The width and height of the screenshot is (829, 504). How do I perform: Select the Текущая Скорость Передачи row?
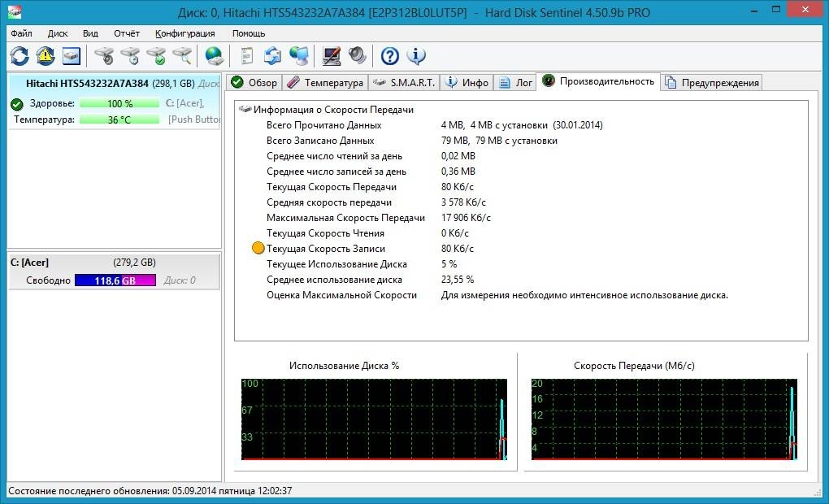[370, 186]
